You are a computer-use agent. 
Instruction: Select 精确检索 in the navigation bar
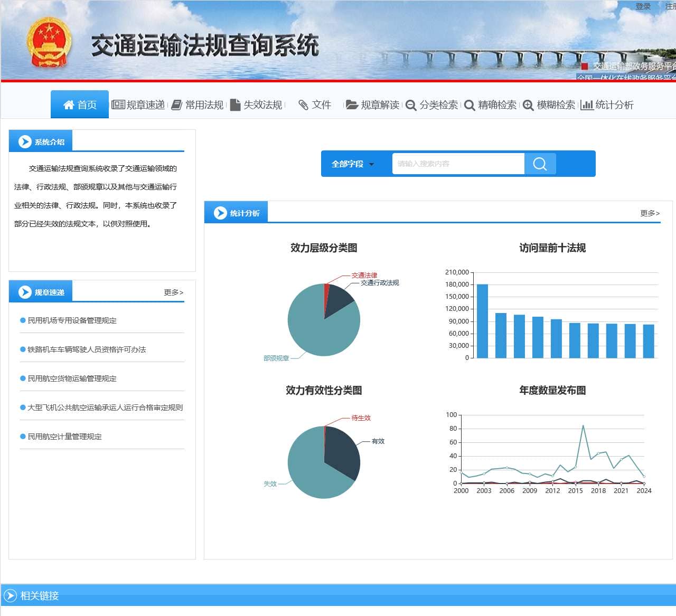click(x=491, y=105)
